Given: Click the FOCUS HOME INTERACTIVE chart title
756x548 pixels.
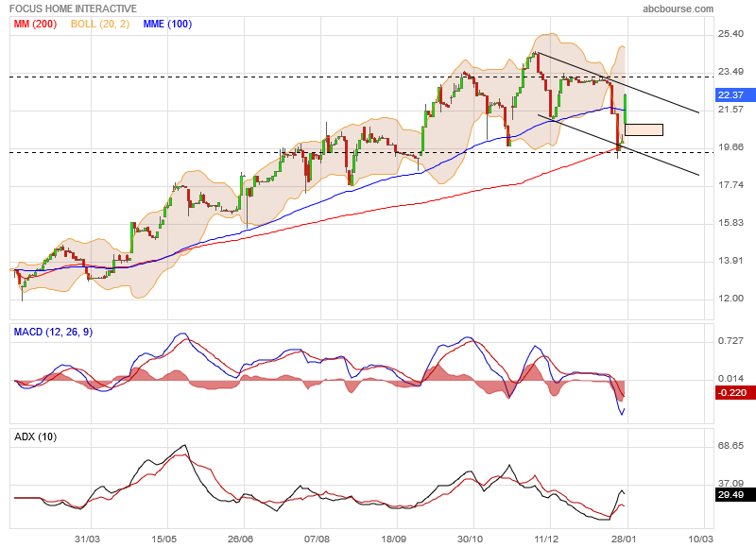Looking at the screenshot, I should coord(74,9).
